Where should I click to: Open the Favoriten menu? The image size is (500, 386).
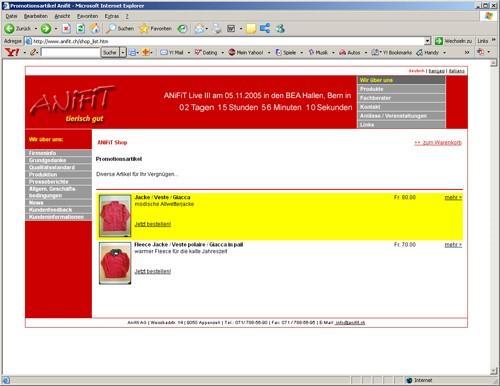(87, 16)
